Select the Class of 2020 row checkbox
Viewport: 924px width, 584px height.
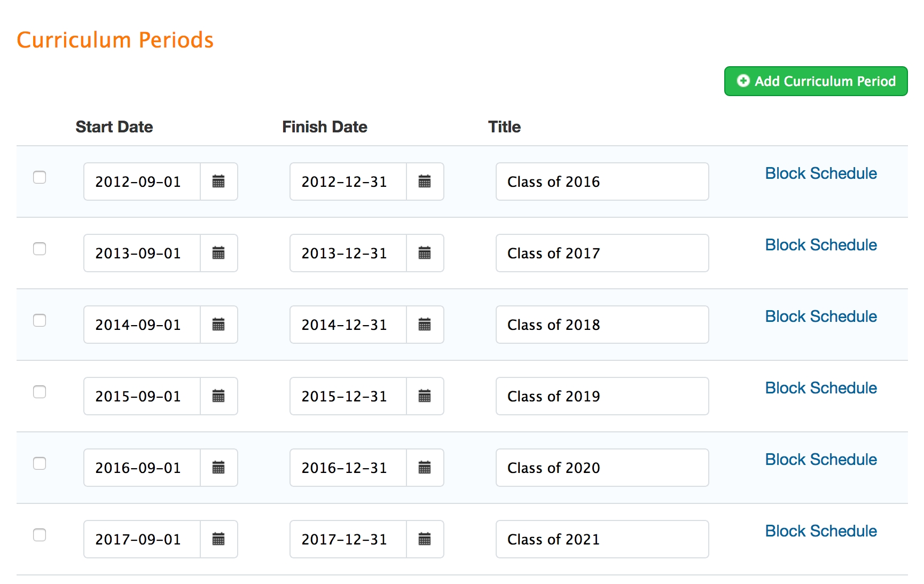(40, 463)
